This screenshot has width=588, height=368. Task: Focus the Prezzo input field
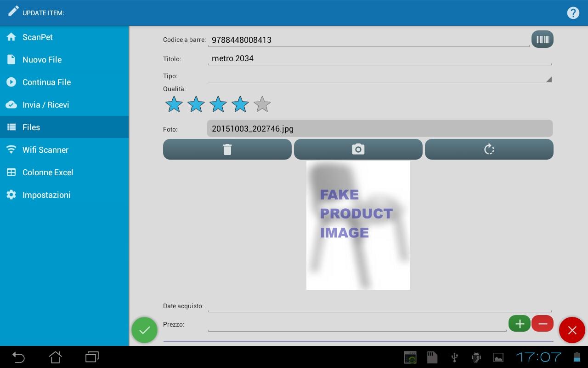[357, 324]
